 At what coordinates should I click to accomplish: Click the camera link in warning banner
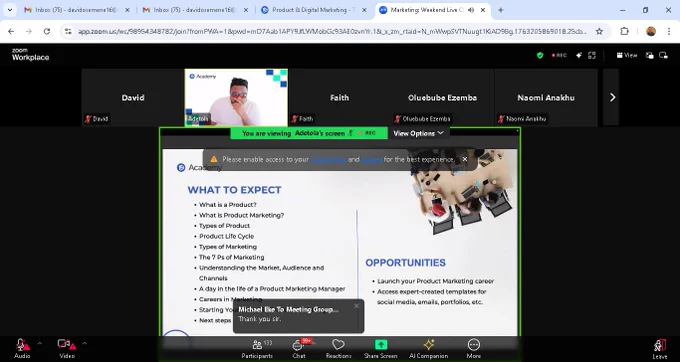coord(372,160)
